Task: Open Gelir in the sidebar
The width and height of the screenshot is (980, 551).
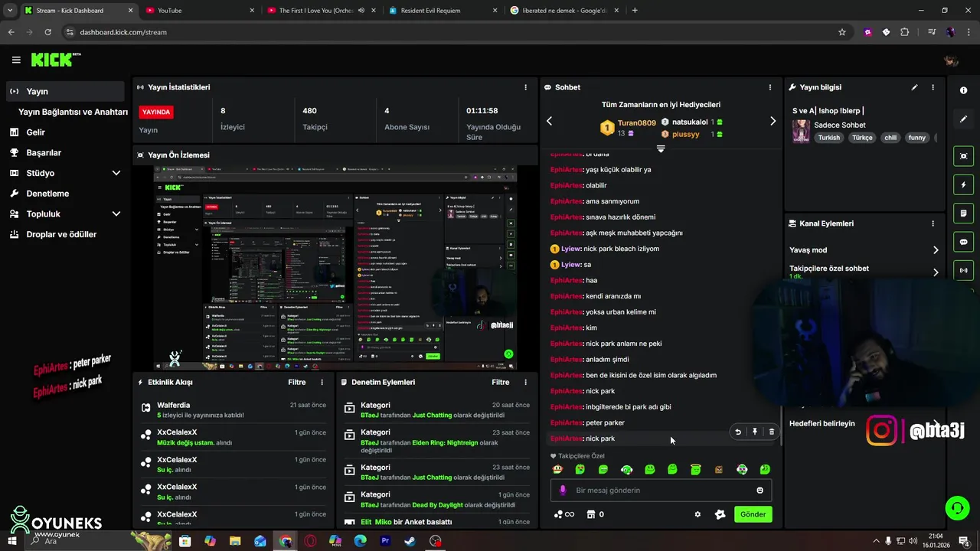Action: click(65, 132)
